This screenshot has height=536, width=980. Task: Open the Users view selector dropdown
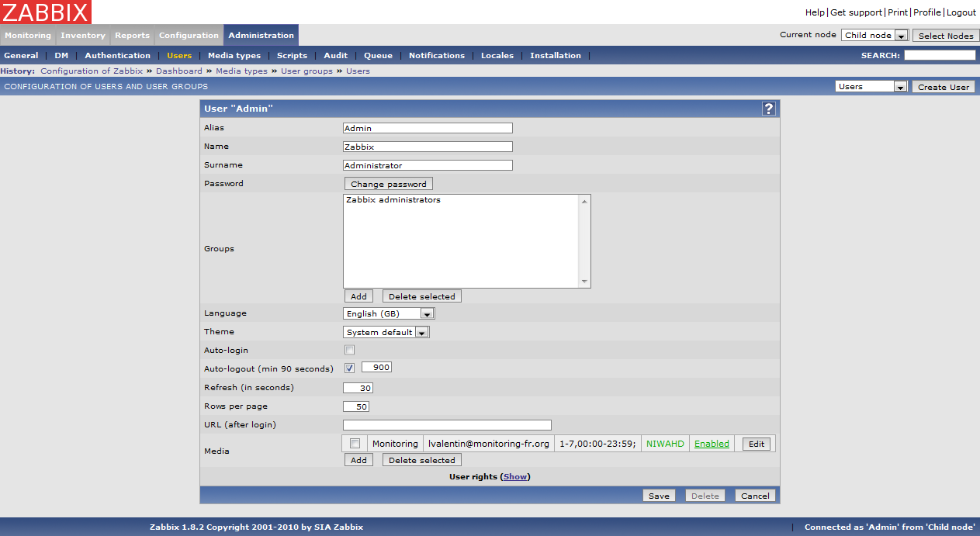pos(871,87)
